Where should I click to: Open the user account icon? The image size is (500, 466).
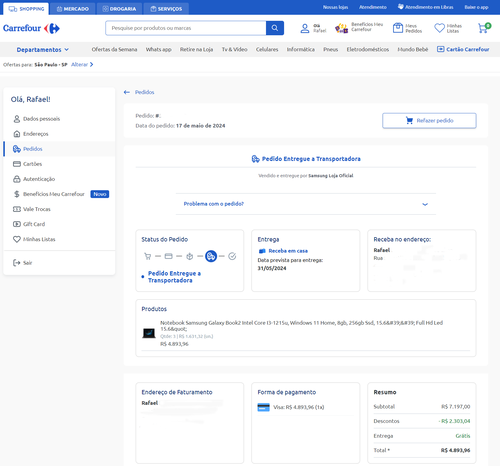click(x=305, y=28)
